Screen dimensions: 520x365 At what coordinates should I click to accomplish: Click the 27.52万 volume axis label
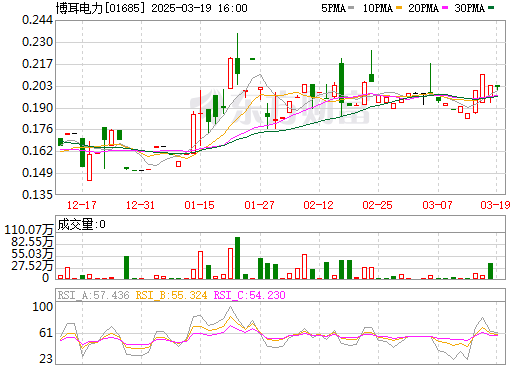point(32,266)
